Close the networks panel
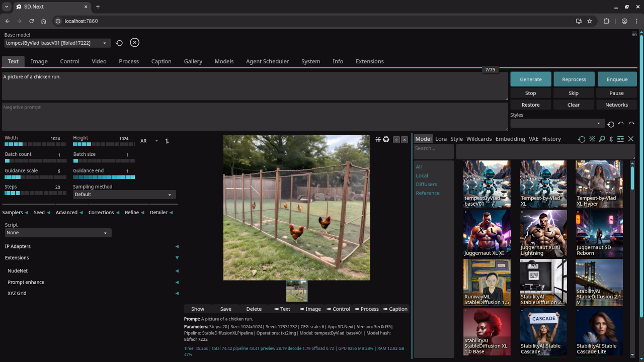Screen dimensions: 644x362 coord(631,139)
